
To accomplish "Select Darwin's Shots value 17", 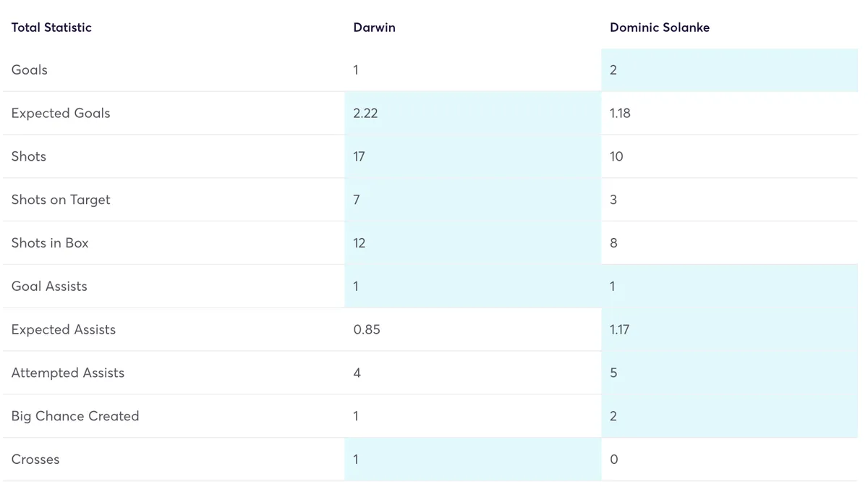I will click(x=359, y=156).
